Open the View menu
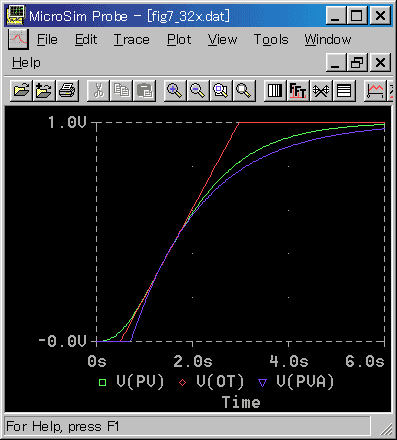Viewport: 397px width, 440px height. (222, 40)
